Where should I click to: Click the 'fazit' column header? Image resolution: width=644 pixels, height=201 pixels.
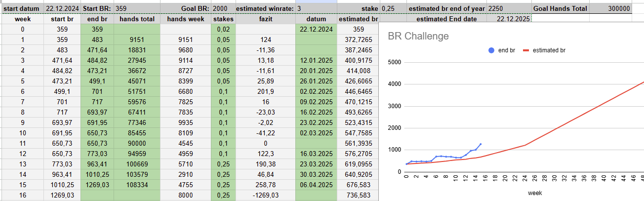[x=266, y=19]
